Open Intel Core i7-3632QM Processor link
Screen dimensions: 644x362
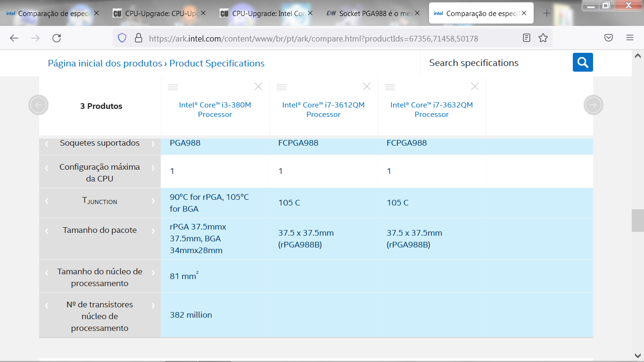[x=431, y=109]
